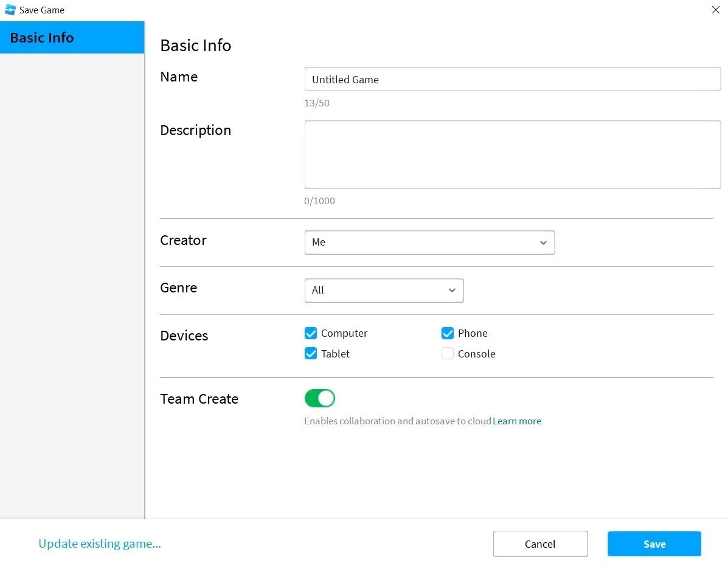Click the 0/1000 description counter

coord(319,201)
